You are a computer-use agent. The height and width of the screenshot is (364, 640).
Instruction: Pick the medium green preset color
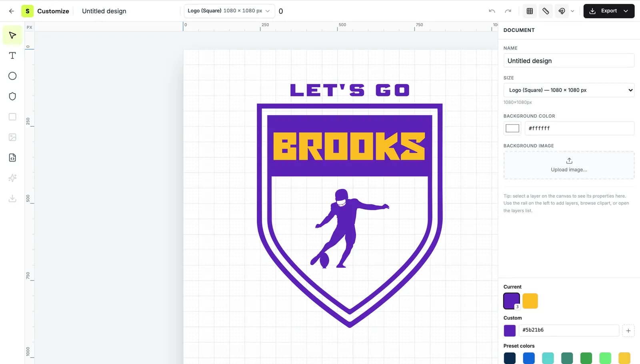click(x=586, y=358)
